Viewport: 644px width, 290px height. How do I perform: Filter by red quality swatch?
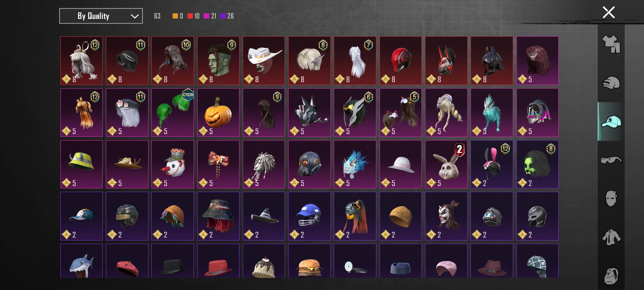point(190,16)
